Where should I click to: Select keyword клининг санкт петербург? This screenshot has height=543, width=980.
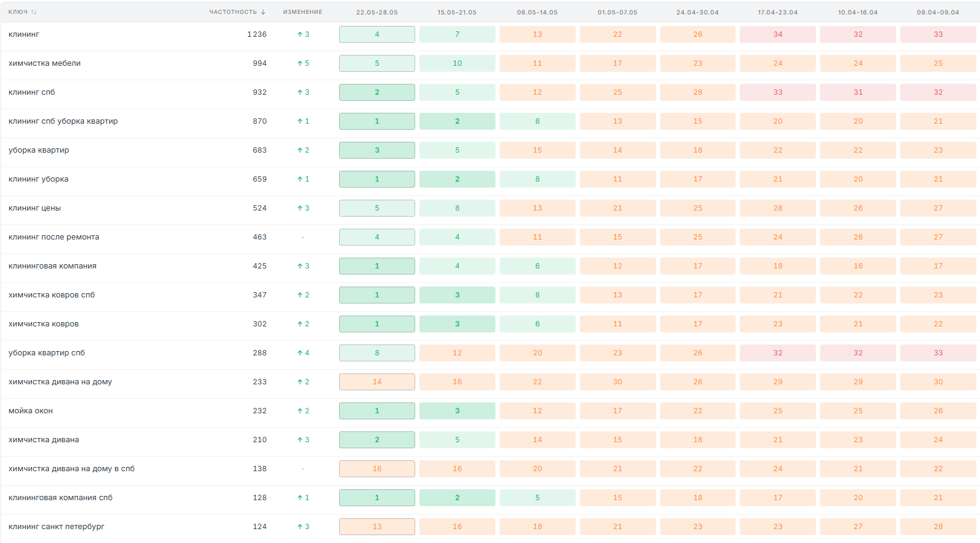pos(56,527)
